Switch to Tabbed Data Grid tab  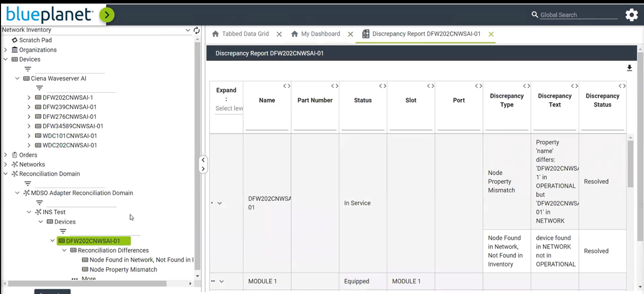point(246,34)
